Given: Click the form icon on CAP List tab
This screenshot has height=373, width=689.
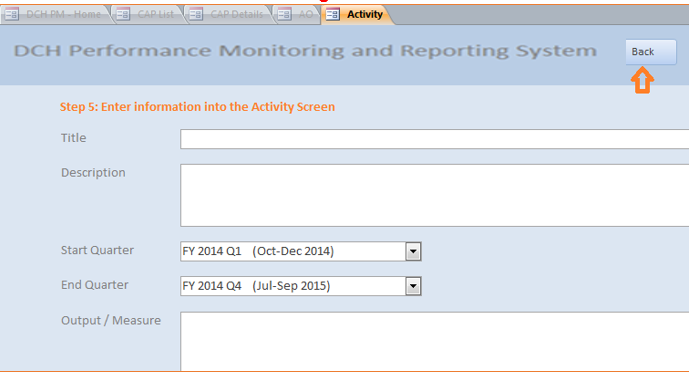Looking at the screenshot, I should (123, 14).
